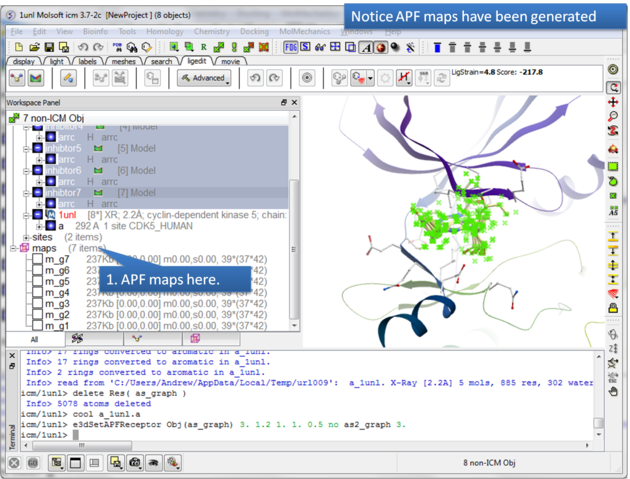Viewport: 630px width, 479px height.
Task: Select the inhibtor7 object in workspace
Action: pyautogui.click(x=65, y=193)
